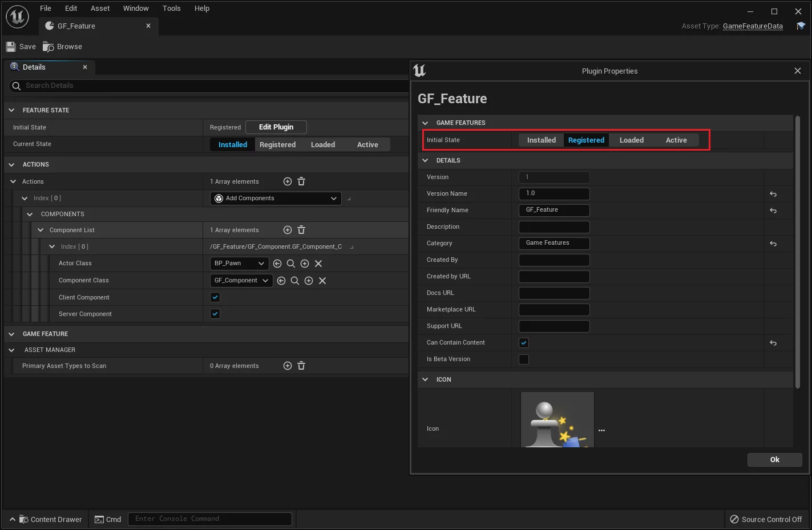Image resolution: width=812 pixels, height=530 pixels.
Task: Click the Save toolbar icon
Action: click(x=11, y=47)
